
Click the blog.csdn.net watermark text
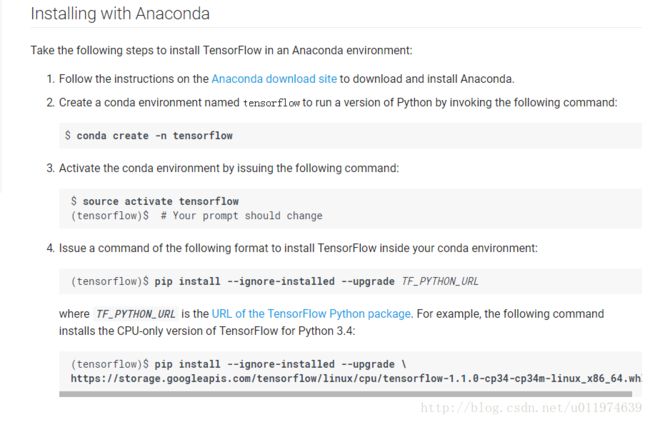pyautogui.click(x=531, y=407)
